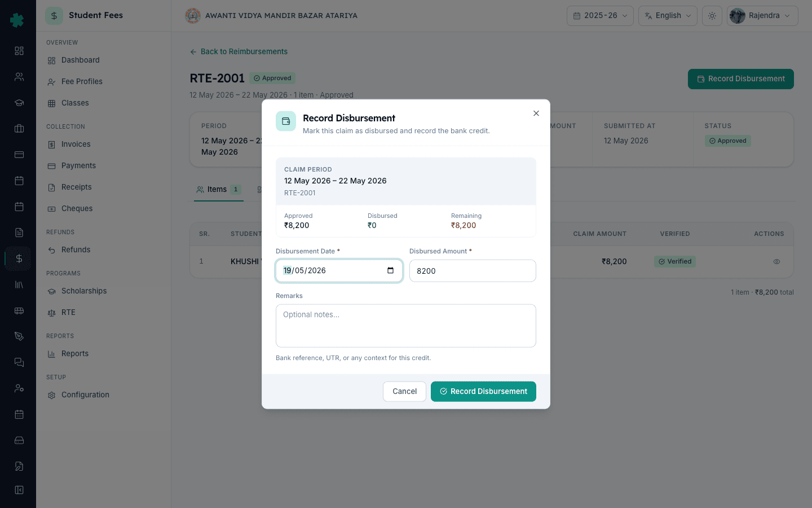812x508 pixels.
Task: Click the wallet icon in dialog header
Action: click(x=286, y=121)
